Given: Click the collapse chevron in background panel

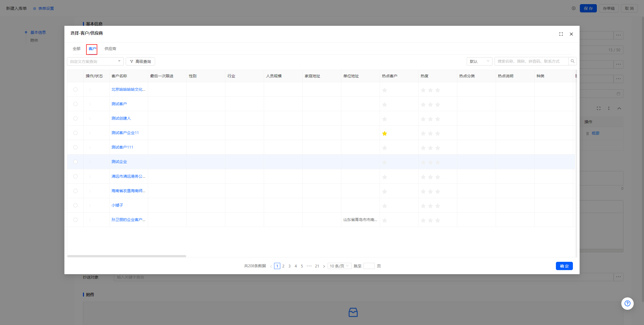Looking at the screenshot, I should [619, 108].
